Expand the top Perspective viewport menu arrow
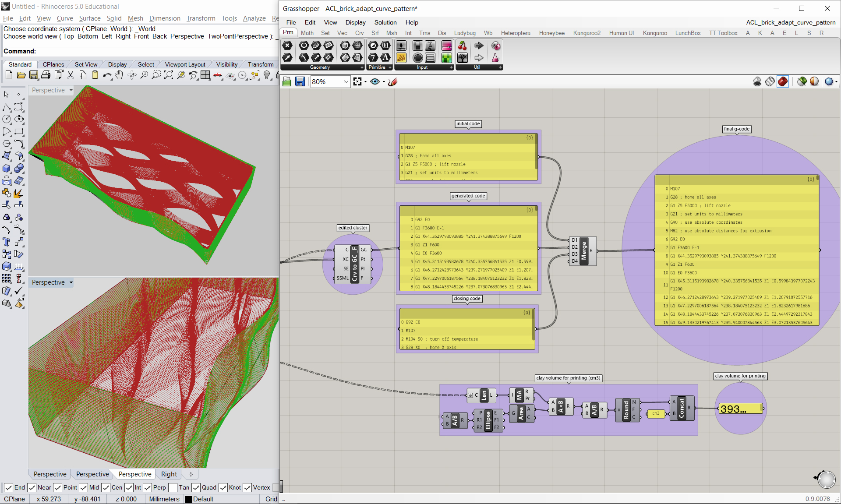 click(71, 90)
